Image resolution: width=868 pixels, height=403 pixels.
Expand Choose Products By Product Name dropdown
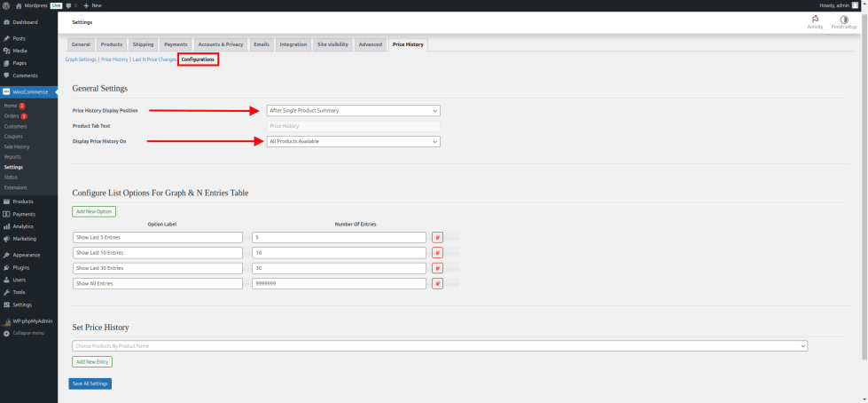(439, 344)
